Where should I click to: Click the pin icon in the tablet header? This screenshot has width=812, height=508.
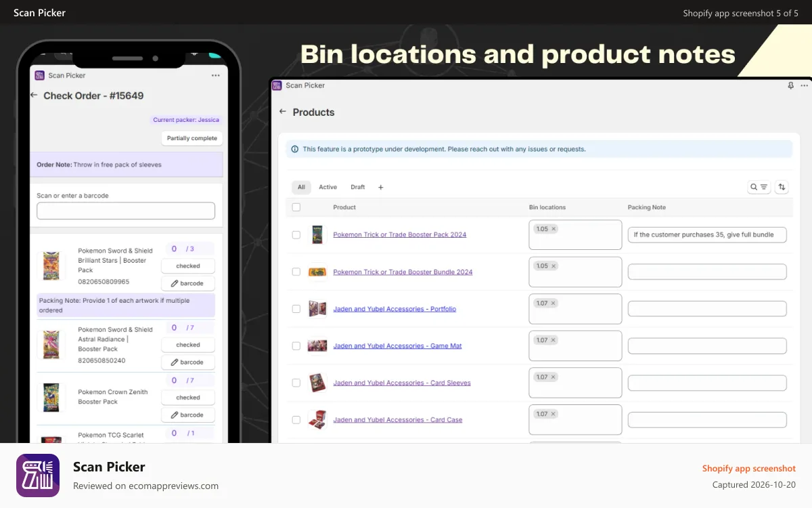(x=790, y=86)
